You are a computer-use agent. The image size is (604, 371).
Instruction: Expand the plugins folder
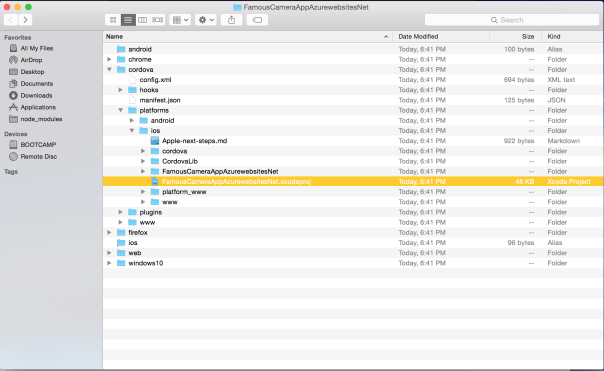click(x=121, y=212)
